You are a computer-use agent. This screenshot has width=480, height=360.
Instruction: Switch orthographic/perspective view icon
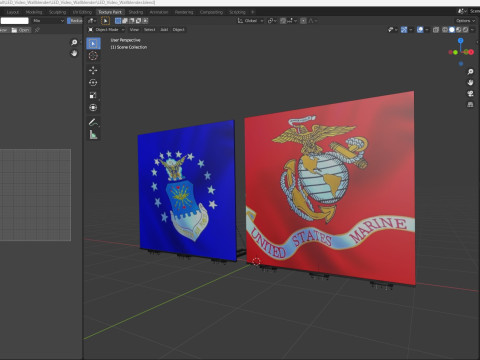tap(470, 104)
